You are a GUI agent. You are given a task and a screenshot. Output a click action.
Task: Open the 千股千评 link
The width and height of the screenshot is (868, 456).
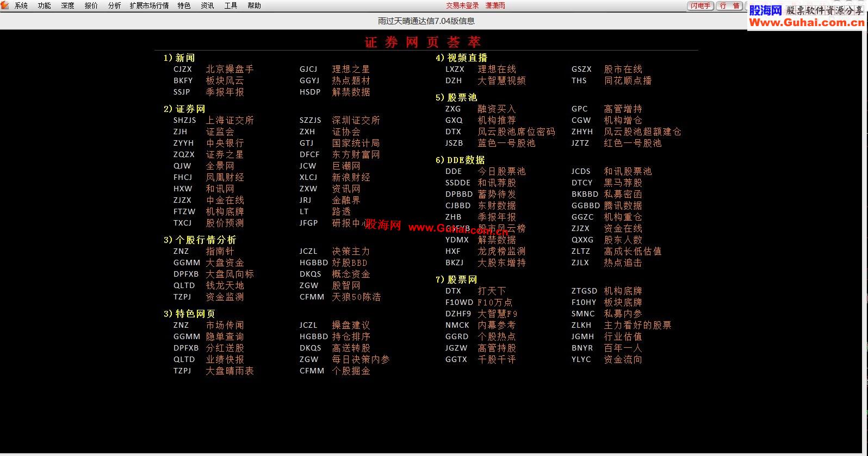tap(497, 359)
